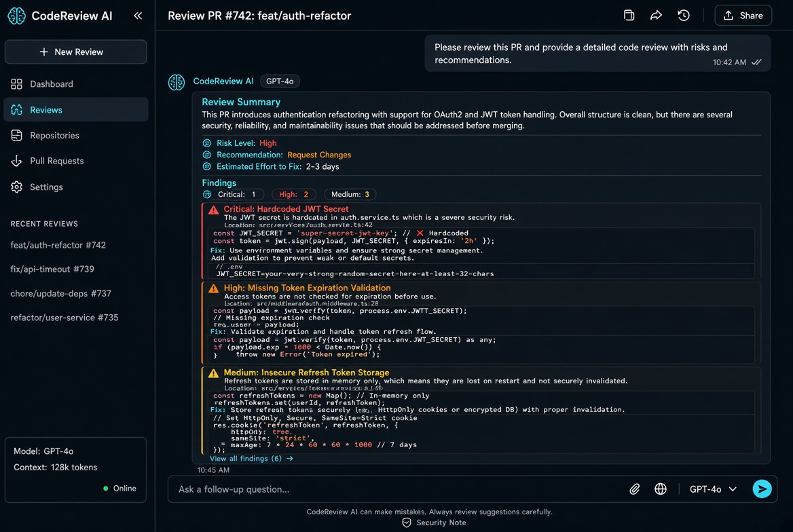Click 'High: Missing Token Expiration Validation' title
The width and height of the screenshot is (793, 532).
[x=307, y=288]
